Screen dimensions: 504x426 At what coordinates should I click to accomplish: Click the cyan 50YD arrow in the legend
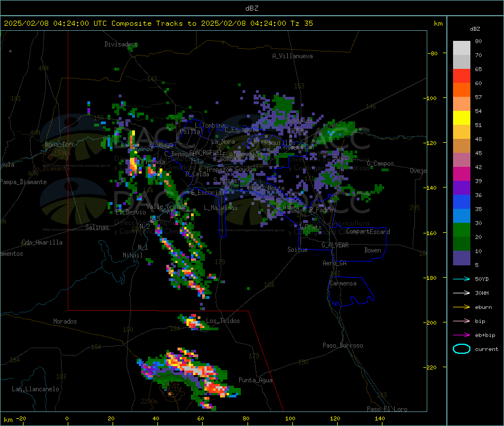click(461, 279)
